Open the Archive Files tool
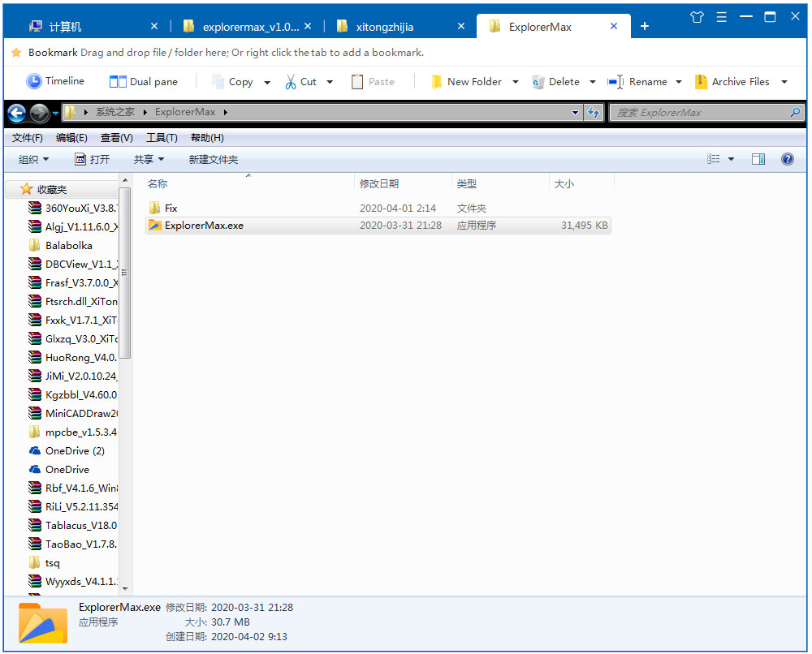812x654 pixels. tap(739, 81)
